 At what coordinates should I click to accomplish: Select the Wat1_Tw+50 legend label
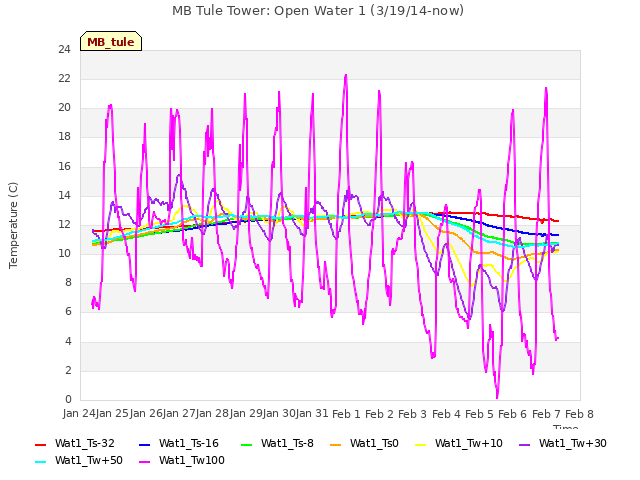point(89,461)
